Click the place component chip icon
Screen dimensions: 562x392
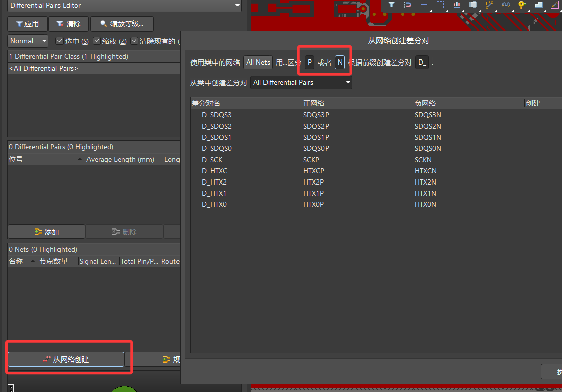click(473, 5)
